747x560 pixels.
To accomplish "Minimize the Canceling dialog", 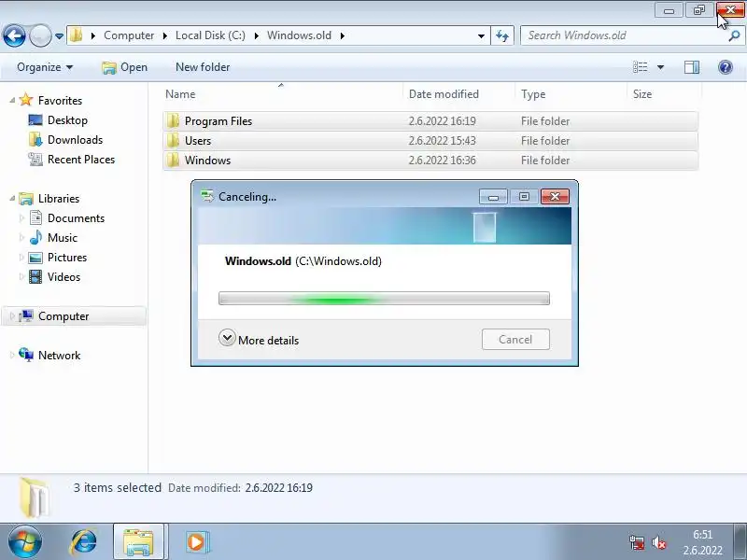I will coord(493,197).
